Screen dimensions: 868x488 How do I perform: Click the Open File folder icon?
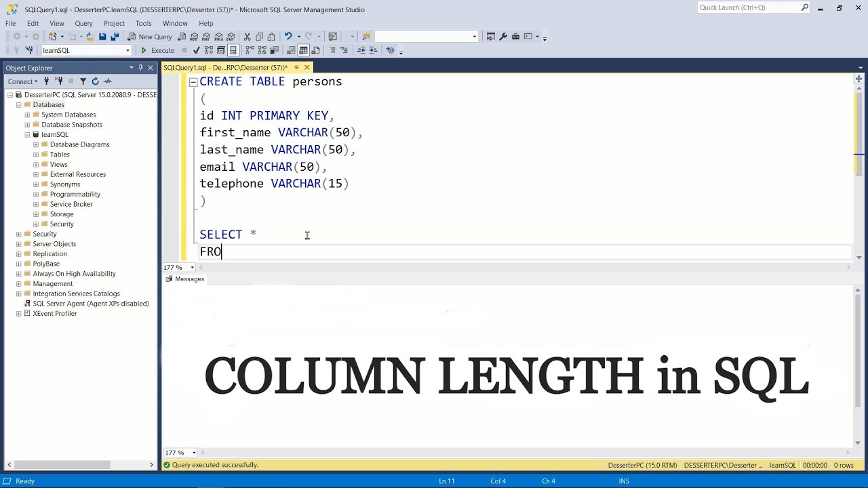(89, 37)
